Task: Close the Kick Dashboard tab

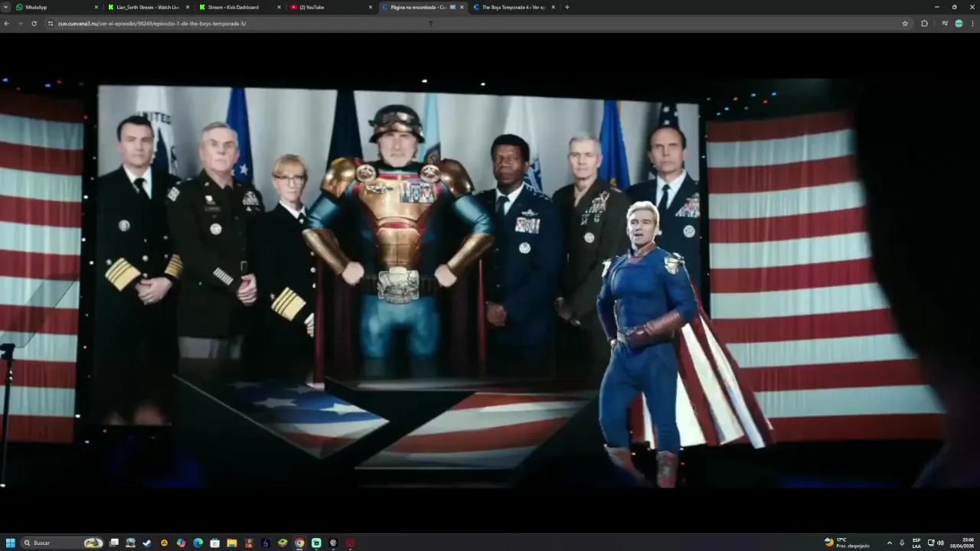Action: 279,7
